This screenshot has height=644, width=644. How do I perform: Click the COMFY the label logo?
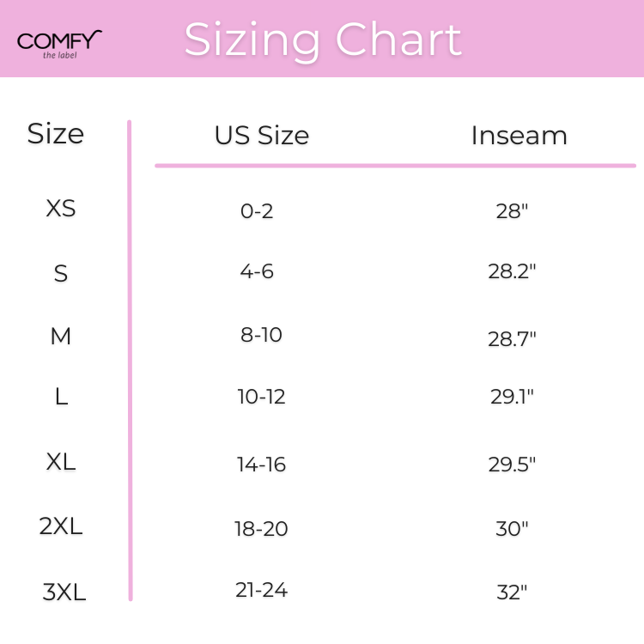click(59, 44)
